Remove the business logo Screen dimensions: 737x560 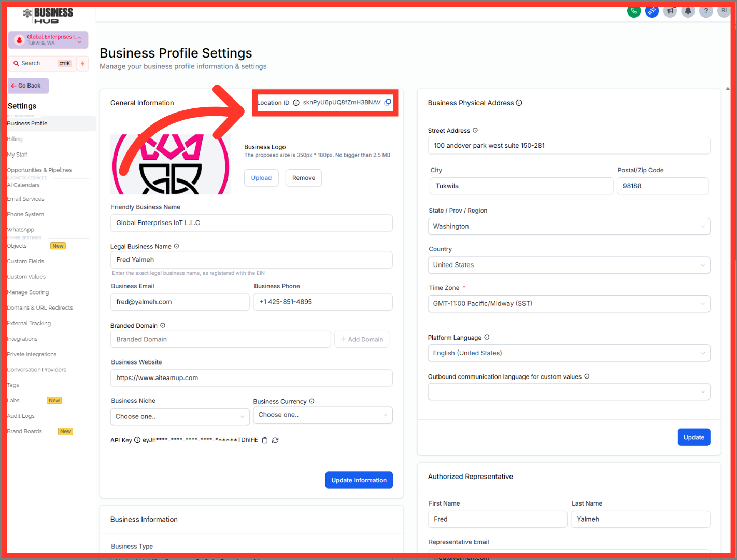(304, 178)
